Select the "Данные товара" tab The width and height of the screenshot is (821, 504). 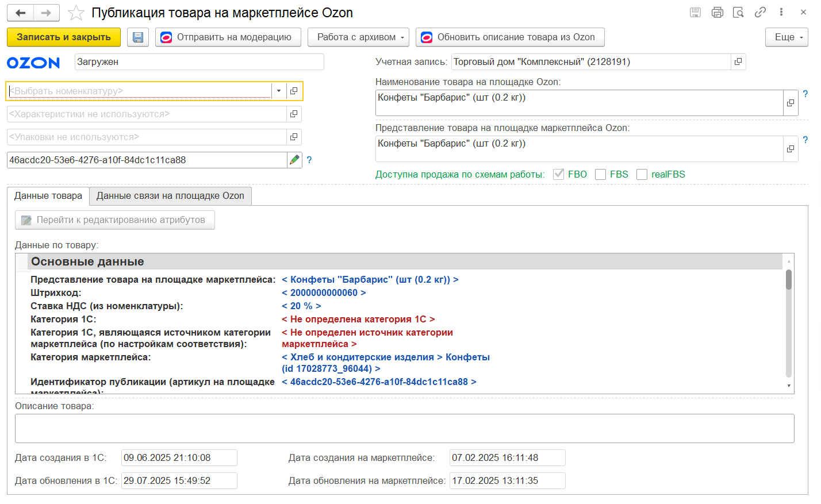click(48, 196)
